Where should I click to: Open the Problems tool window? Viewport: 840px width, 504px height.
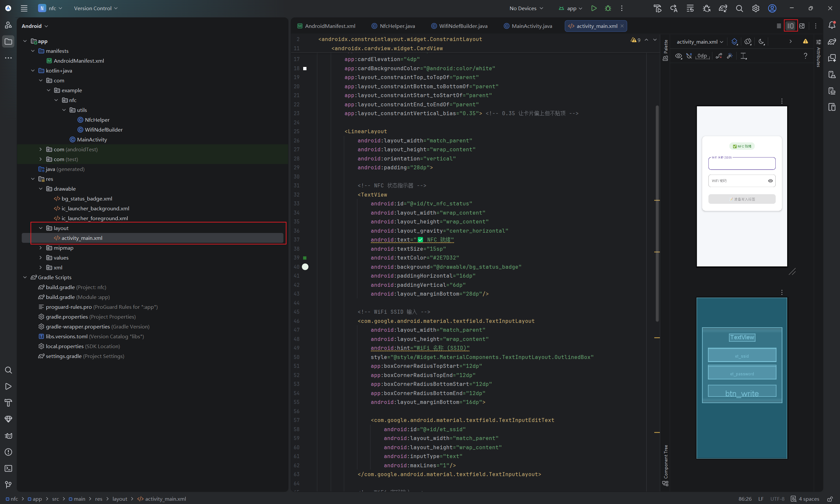click(8, 452)
